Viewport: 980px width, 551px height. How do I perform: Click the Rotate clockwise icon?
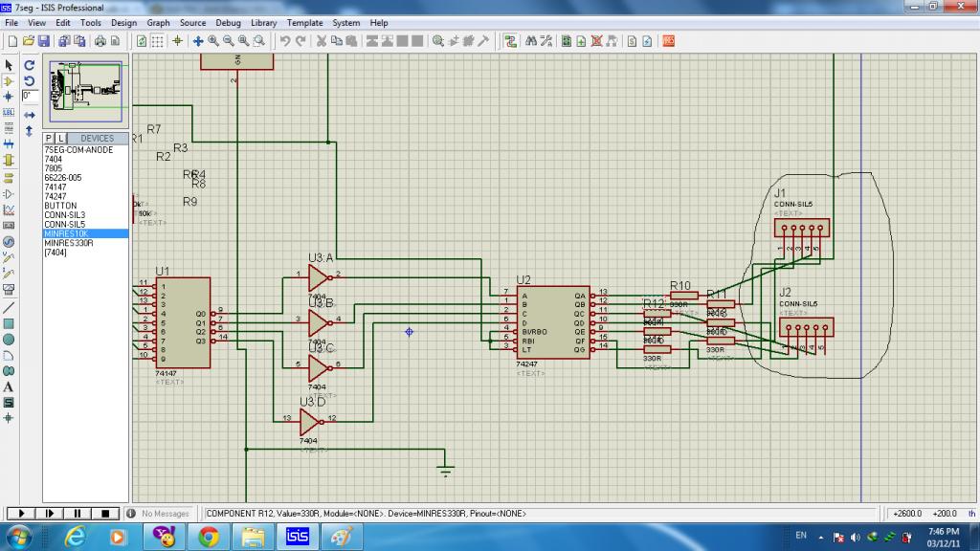[30, 65]
